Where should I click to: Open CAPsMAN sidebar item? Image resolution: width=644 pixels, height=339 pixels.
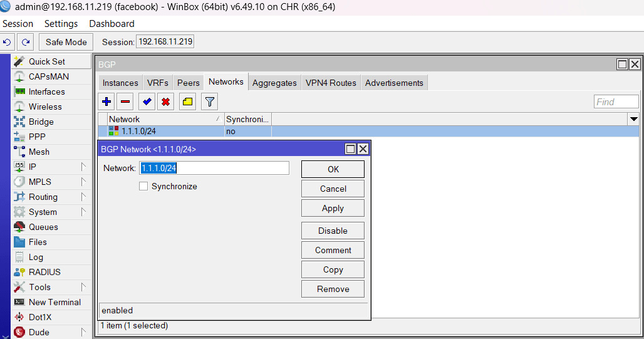click(x=51, y=76)
